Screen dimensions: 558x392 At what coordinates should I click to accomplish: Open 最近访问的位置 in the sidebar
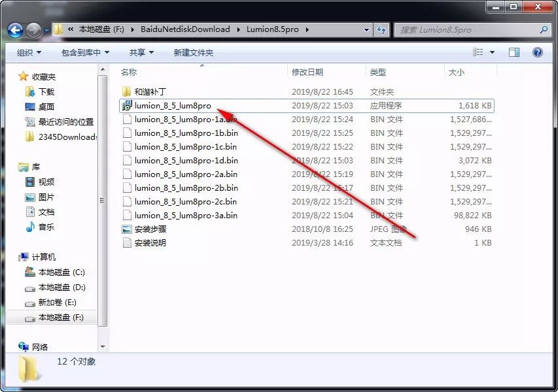tap(66, 122)
